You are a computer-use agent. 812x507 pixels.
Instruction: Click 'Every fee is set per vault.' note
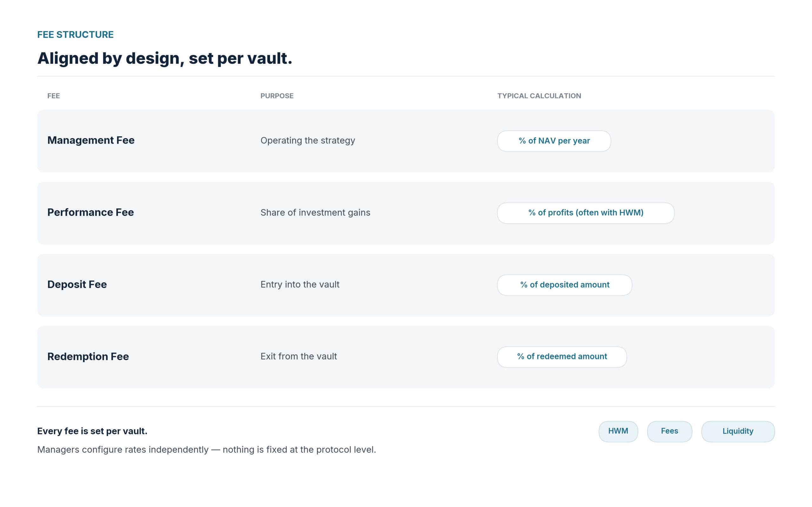[x=92, y=431]
